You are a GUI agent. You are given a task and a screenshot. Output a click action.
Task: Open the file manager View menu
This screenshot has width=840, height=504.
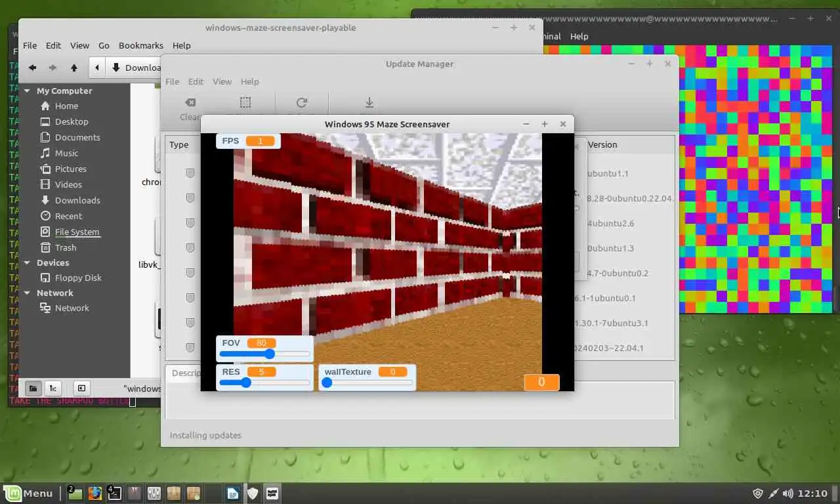pyautogui.click(x=79, y=45)
